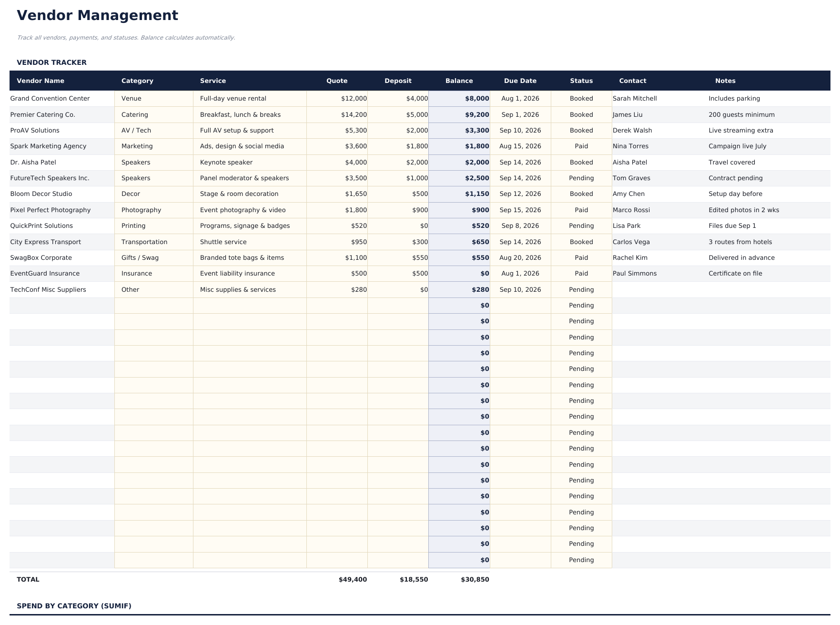Change Pending status for FutureTech Speakers Inc.
Viewport: 840px width, 625px height.
coord(581,178)
